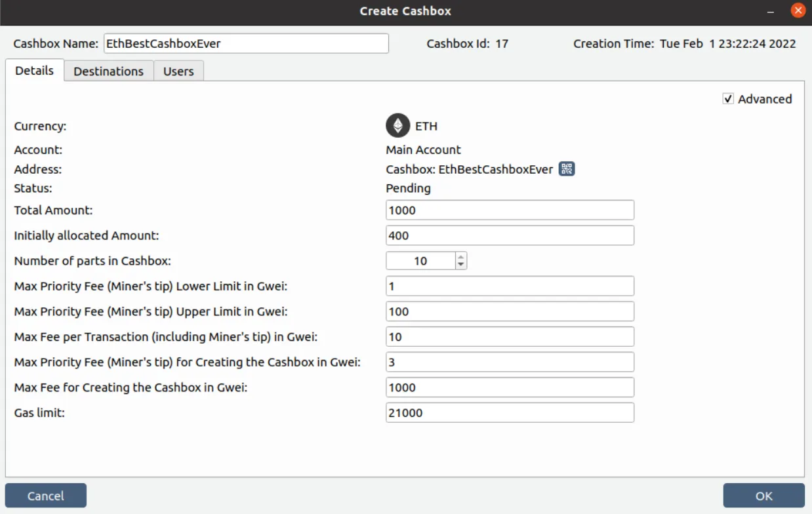Viewport: 812px width, 514px height.
Task: Edit Miner's tip Upper Limit field
Action: (x=510, y=311)
